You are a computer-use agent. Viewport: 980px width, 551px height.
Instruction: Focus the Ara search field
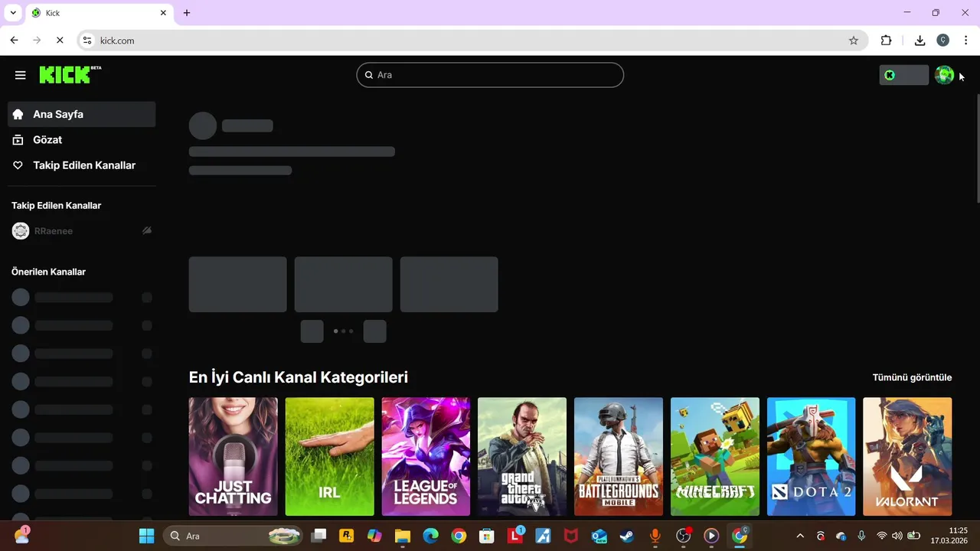click(x=490, y=75)
